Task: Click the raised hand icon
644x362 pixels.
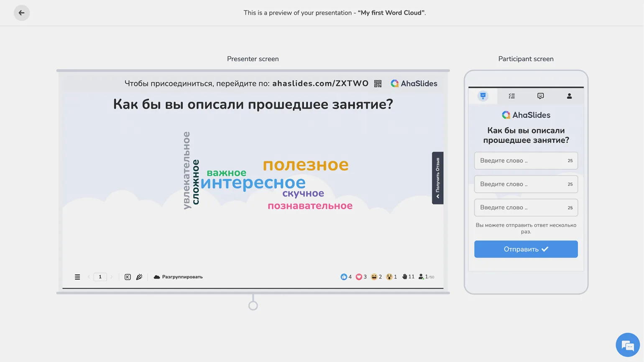Action: [x=404, y=277]
